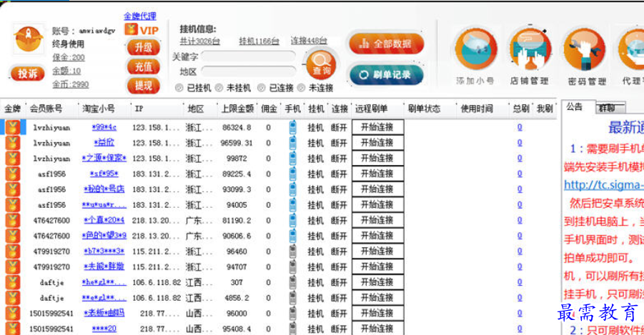
Task: Click 开始连接 in the *个真*20*4 row
Action: (x=377, y=221)
